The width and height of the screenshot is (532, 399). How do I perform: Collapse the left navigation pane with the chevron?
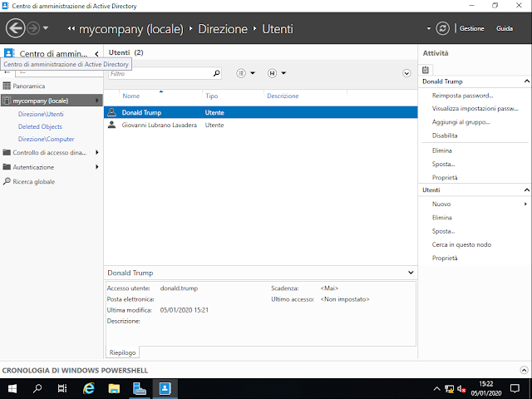click(x=96, y=53)
